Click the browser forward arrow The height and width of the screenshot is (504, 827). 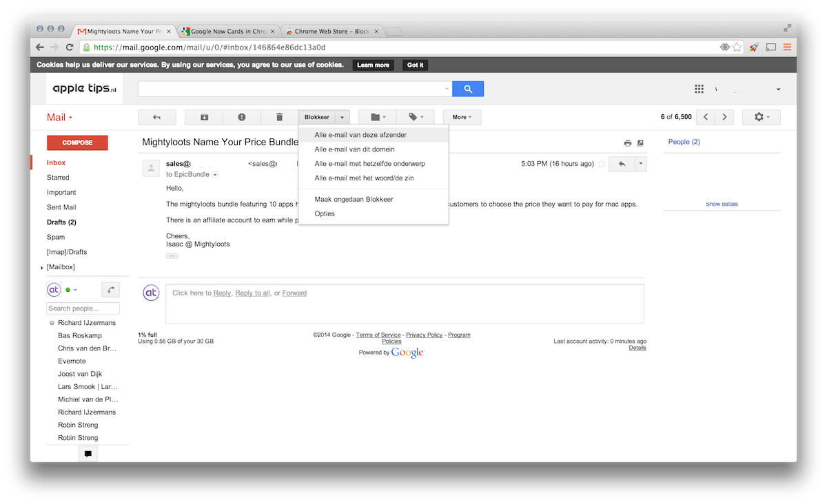click(54, 48)
